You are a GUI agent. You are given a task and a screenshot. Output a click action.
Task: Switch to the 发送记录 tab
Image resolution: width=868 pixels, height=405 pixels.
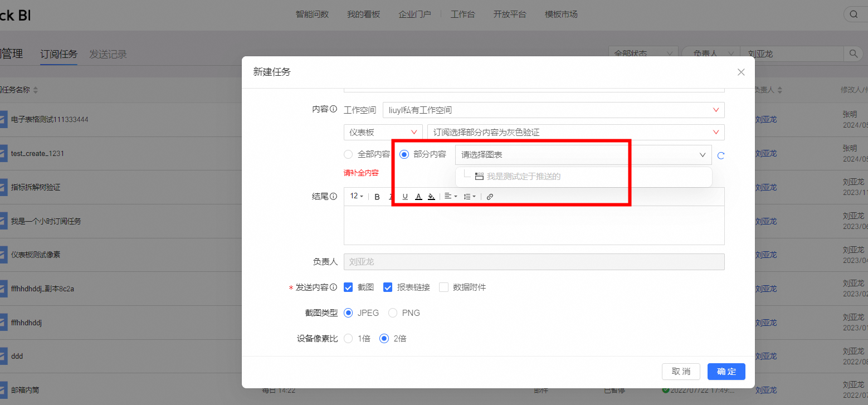[x=108, y=54]
